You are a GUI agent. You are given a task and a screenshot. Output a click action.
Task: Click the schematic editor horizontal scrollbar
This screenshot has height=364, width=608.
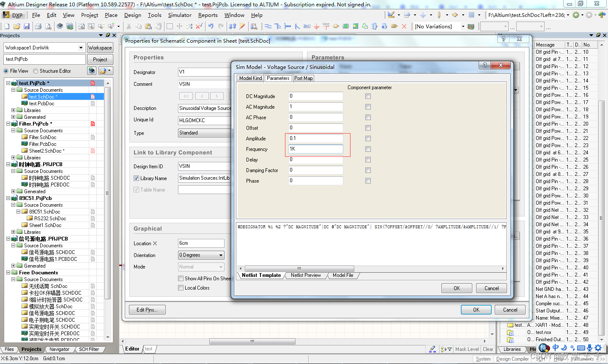pyautogui.click(x=252, y=341)
